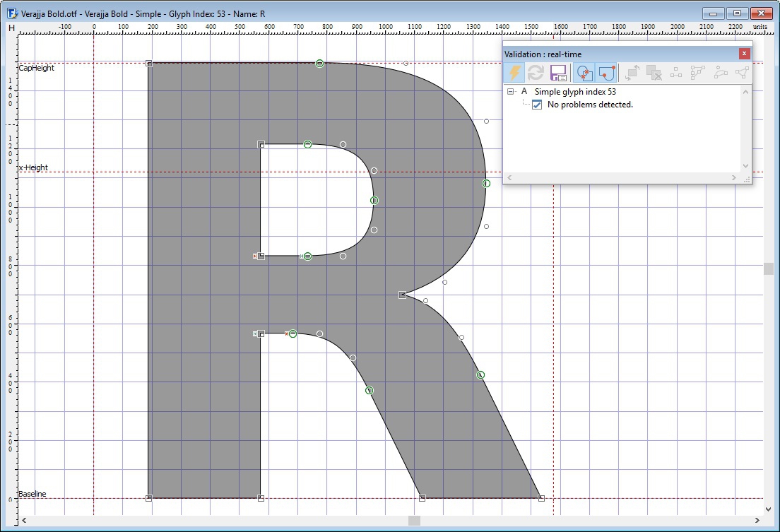
Task: Toggle the 'No problems detected' checkbox
Action: click(x=537, y=105)
